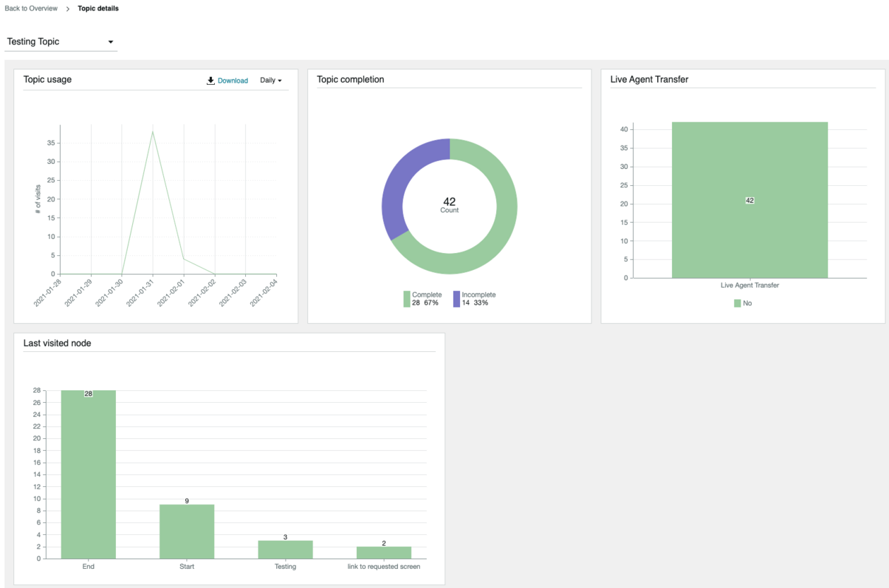This screenshot has width=889, height=588.
Task: Click the Live Agent Transfer panel title
Action: 649,79
